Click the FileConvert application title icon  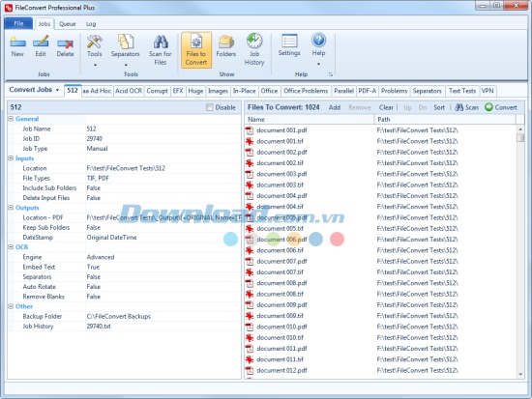click(9, 8)
